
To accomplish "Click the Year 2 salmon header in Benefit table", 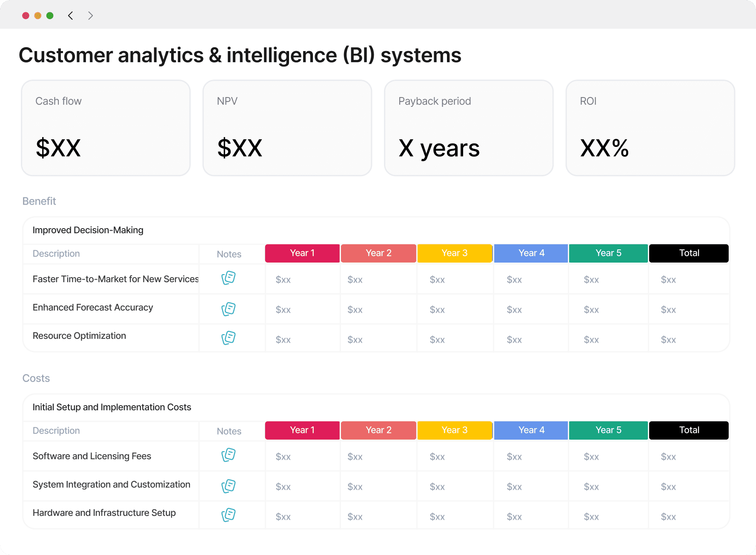I will tap(378, 253).
